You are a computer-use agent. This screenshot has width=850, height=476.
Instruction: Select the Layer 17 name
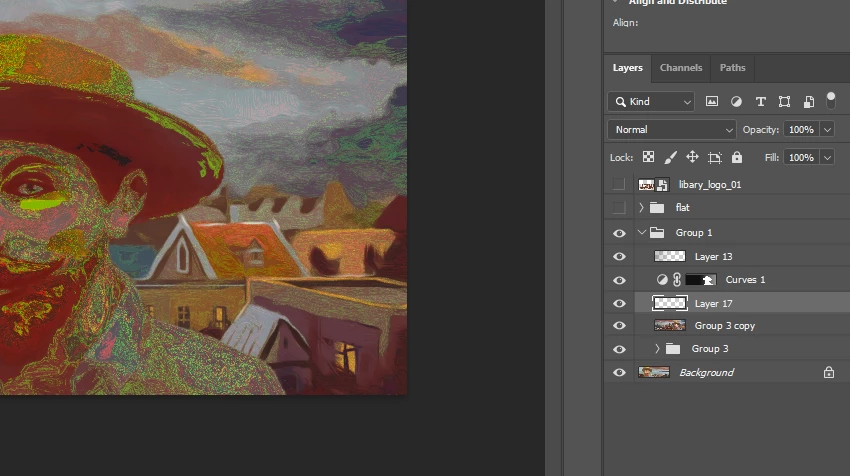pyautogui.click(x=713, y=304)
